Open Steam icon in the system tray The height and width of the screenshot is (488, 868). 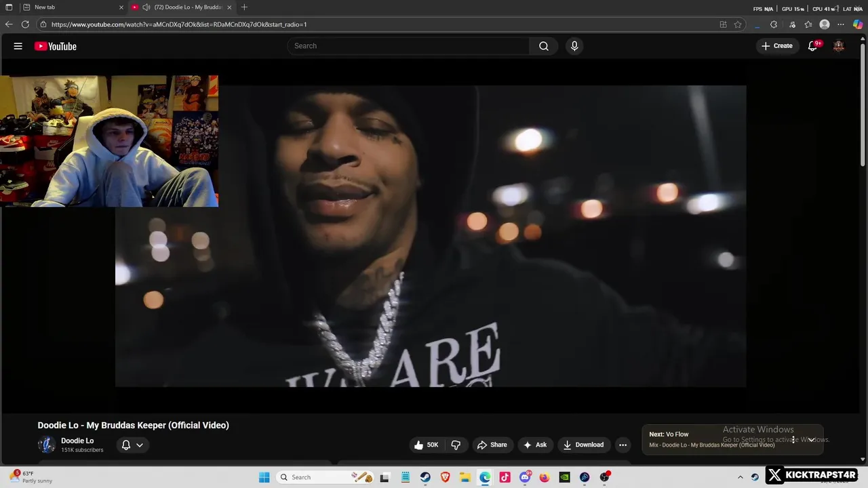(x=755, y=477)
